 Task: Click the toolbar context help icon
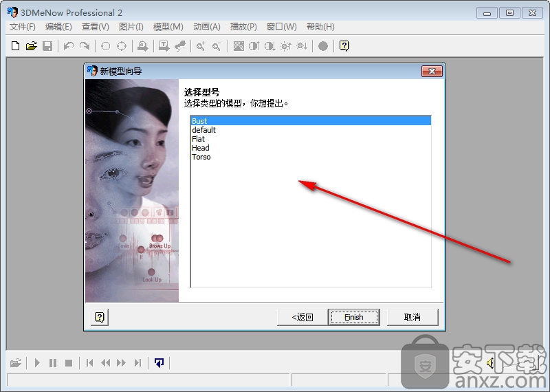[344, 46]
